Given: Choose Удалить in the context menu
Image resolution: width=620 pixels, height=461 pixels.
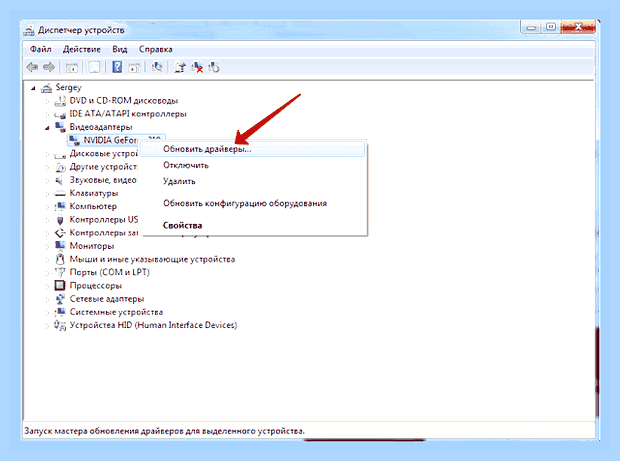Looking at the screenshot, I should click(x=253, y=181).
